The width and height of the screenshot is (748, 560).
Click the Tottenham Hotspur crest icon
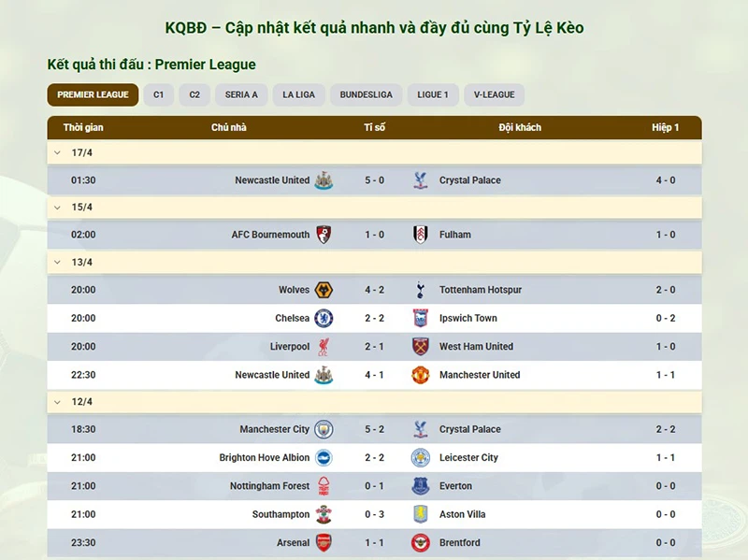click(420, 290)
